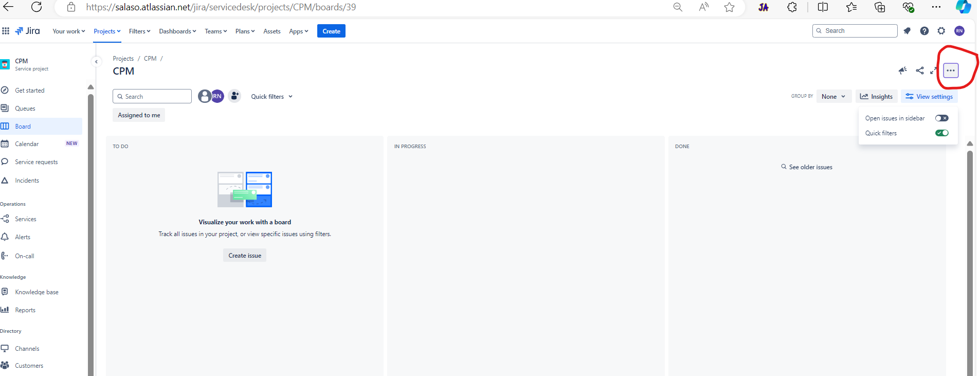This screenshot has height=376, width=980.
Task: Click the View settings button
Action: coord(929,97)
